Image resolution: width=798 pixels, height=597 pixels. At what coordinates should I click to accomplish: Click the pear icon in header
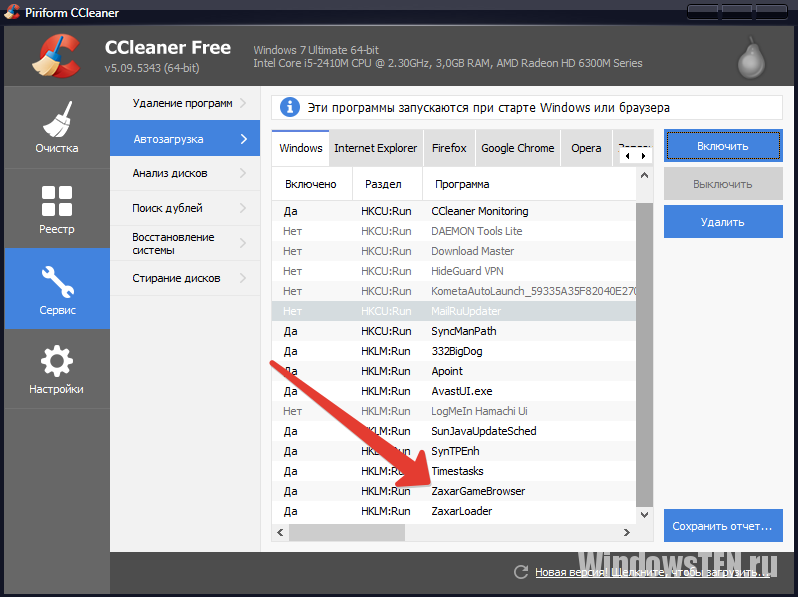[x=751, y=58]
